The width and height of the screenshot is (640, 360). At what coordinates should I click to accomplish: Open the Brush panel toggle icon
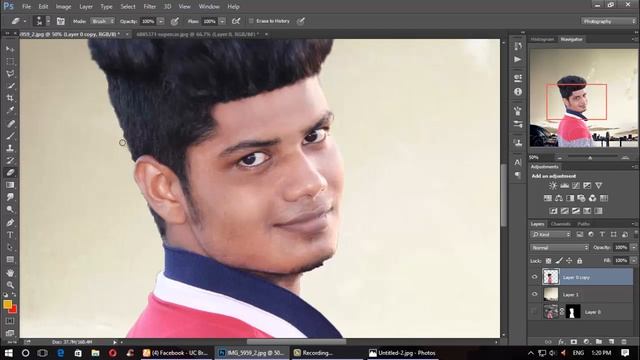61,21
